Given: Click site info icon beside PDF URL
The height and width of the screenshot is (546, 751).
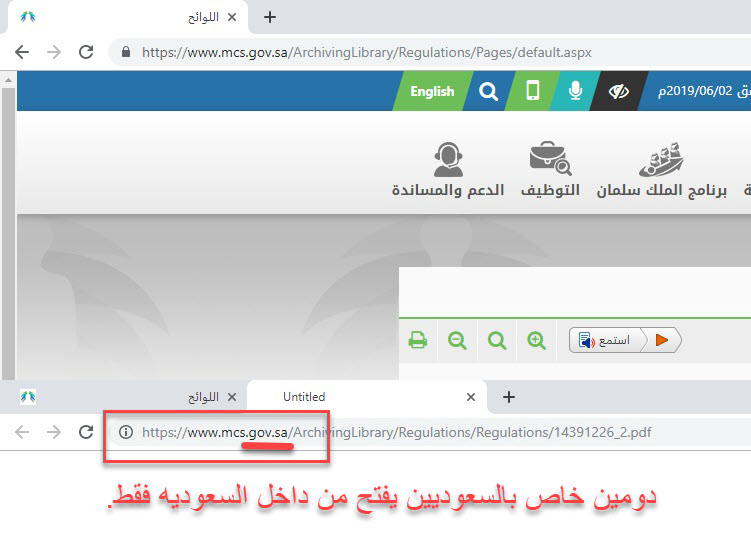Looking at the screenshot, I should pyautogui.click(x=125, y=432).
